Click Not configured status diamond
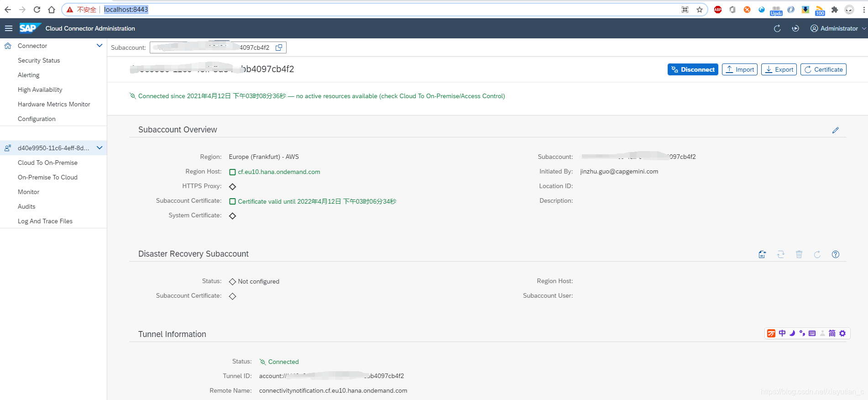Viewport: 868px width, 400px height. pos(232,282)
